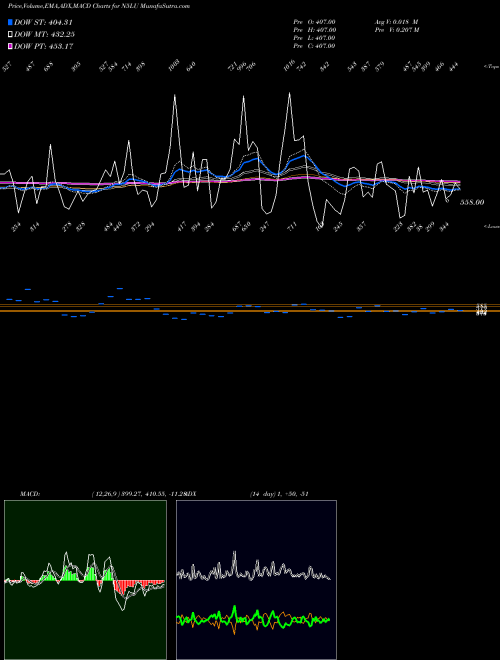
Task: Click the Pre H: 407.00 high value
Action: click(x=314, y=30)
